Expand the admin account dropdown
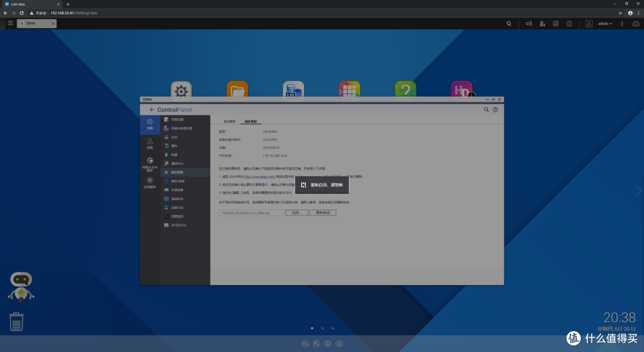The width and height of the screenshot is (644, 352). pos(605,24)
